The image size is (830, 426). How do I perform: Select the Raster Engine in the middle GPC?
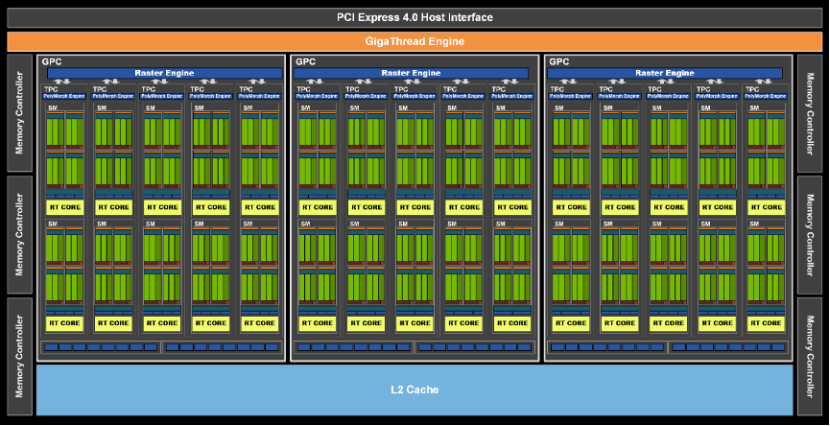411,73
